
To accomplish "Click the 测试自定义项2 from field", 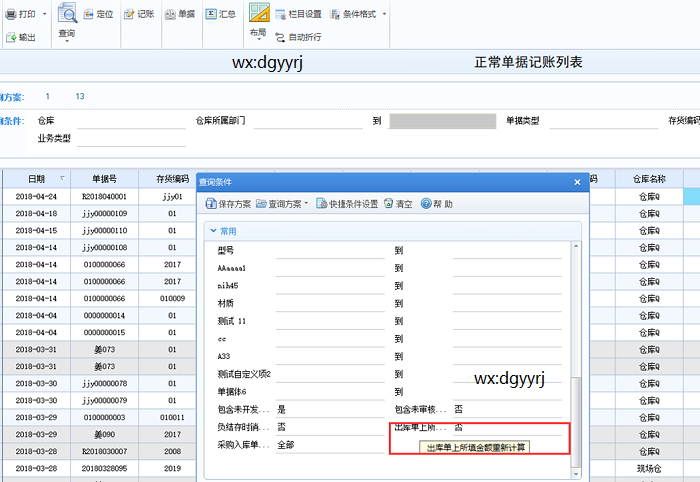I will [330, 374].
